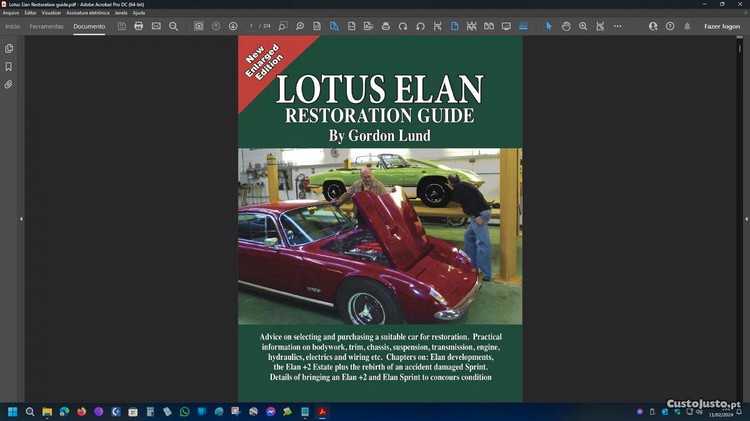
Task: Activate the arrow selection tool
Action: [x=548, y=26]
